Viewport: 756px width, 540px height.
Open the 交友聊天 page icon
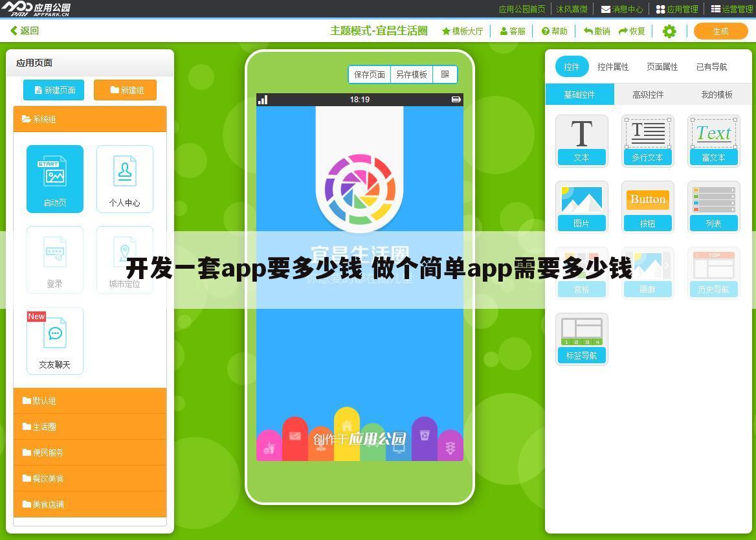point(55,341)
